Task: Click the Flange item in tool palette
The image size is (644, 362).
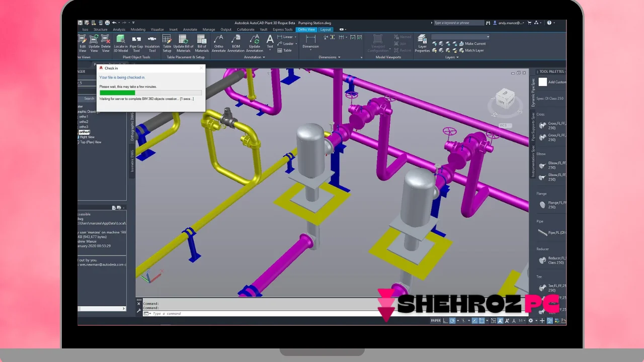Action: [x=551, y=205]
